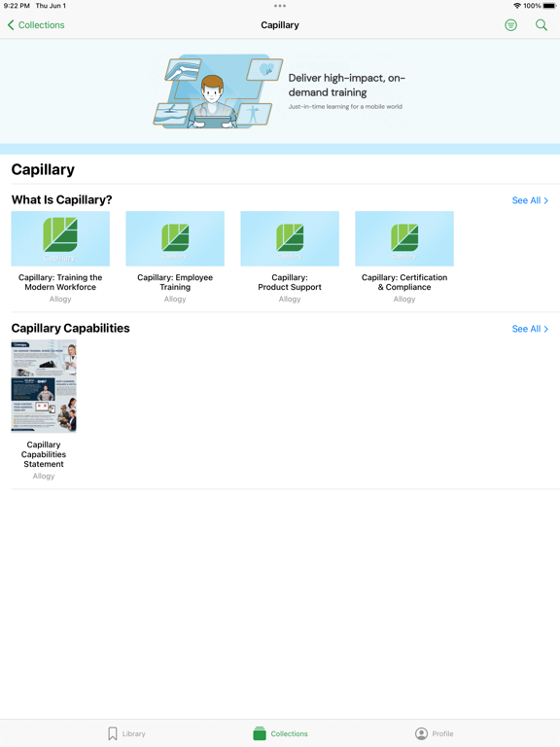Open the training banner illustration

tap(218, 91)
